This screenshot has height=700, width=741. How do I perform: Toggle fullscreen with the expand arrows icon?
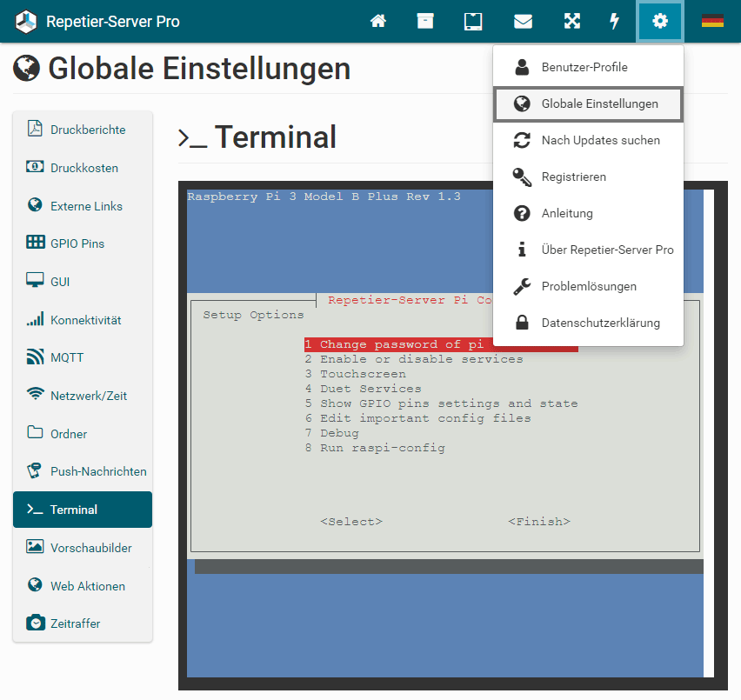point(572,21)
